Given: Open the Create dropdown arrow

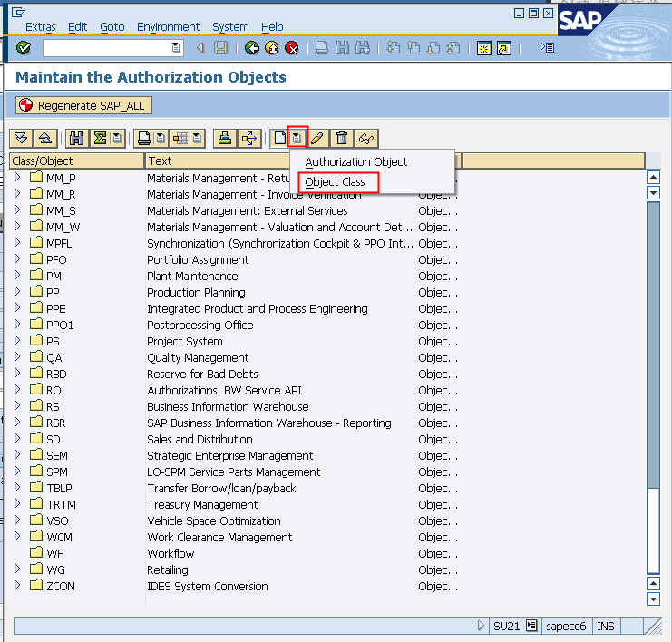Looking at the screenshot, I should [x=297, y=138].
